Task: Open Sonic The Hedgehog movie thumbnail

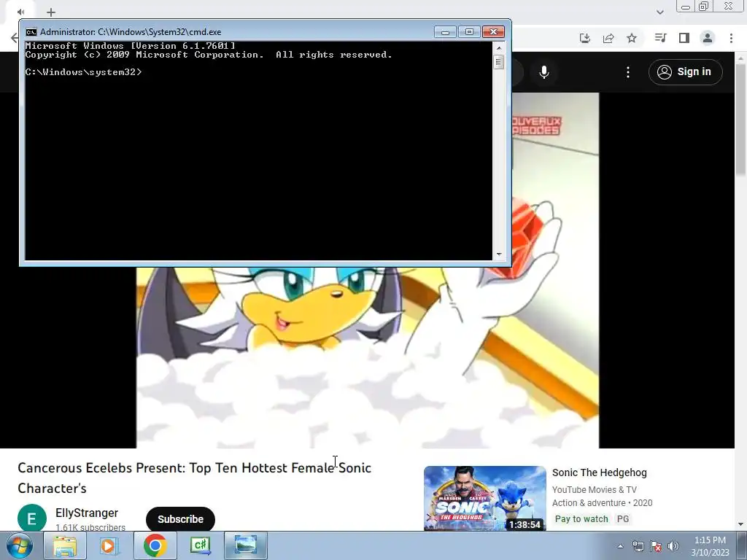Action: tap(485, 498)
